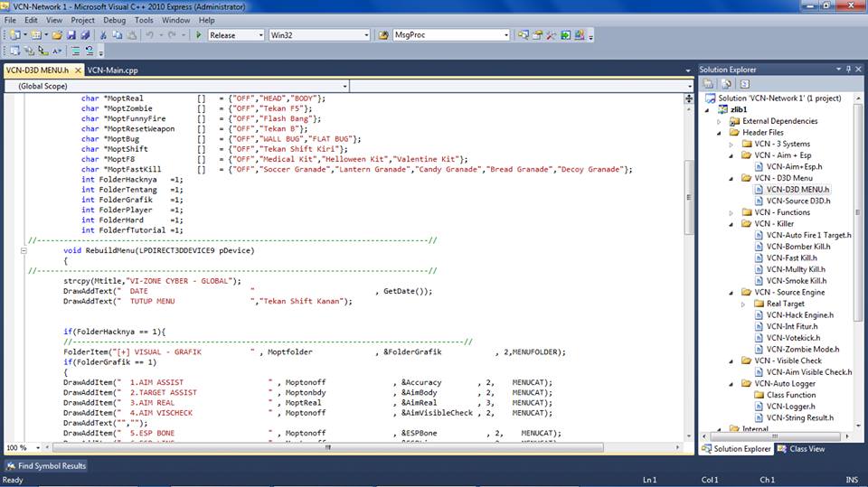Click the Show All Files icon

click(x=726, y=83)
